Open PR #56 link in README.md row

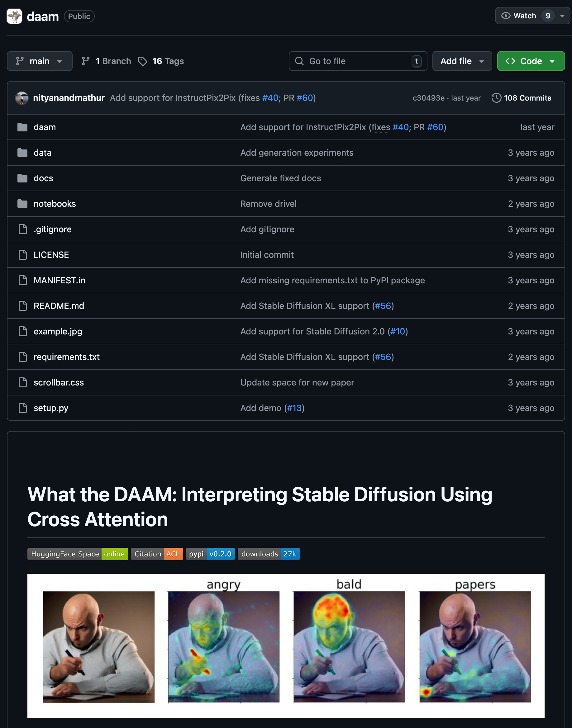click(383, 305)
